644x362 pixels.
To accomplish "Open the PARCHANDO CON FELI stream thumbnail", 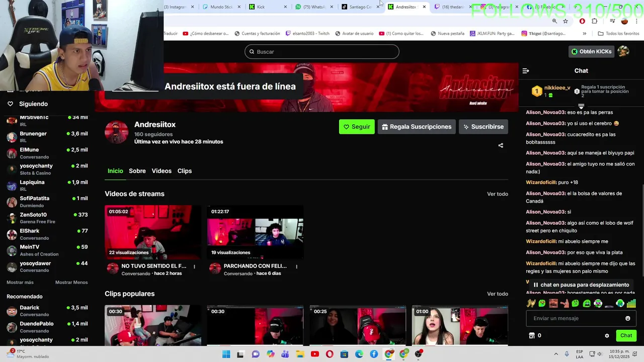I will click(x=255, y=232).
